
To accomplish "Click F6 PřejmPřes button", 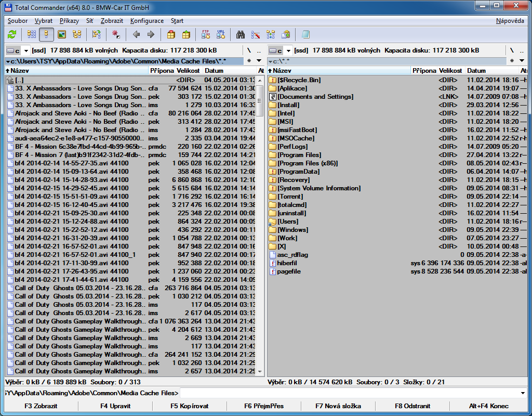I will (x=264, y=406).
